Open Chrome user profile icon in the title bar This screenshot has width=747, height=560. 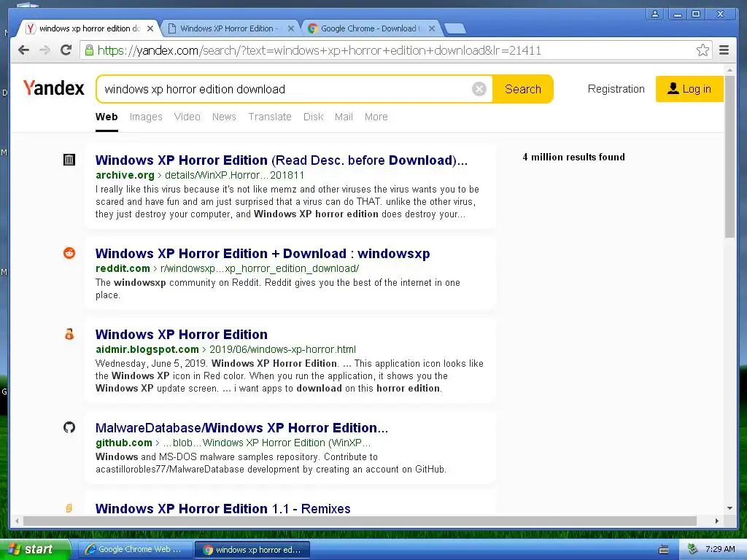(655, 14)
